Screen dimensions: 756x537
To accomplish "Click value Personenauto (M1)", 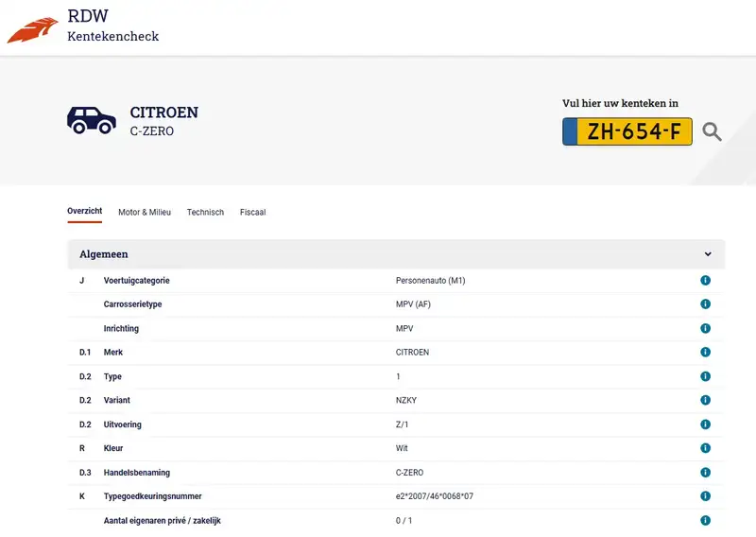I will tap(431, 281).
